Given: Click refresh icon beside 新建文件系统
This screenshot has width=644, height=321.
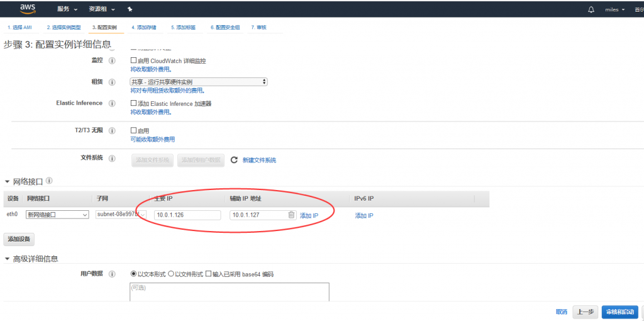Looking at the screenshot, I should pyautogui.click(x=234, y=160).
